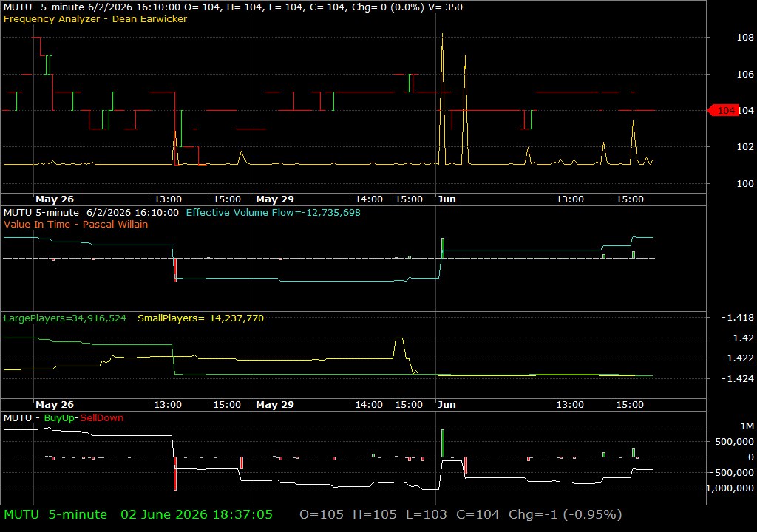Click the 1M volume axis label
The height and width of the screenshot is (532, 757).
click(747, 426)
